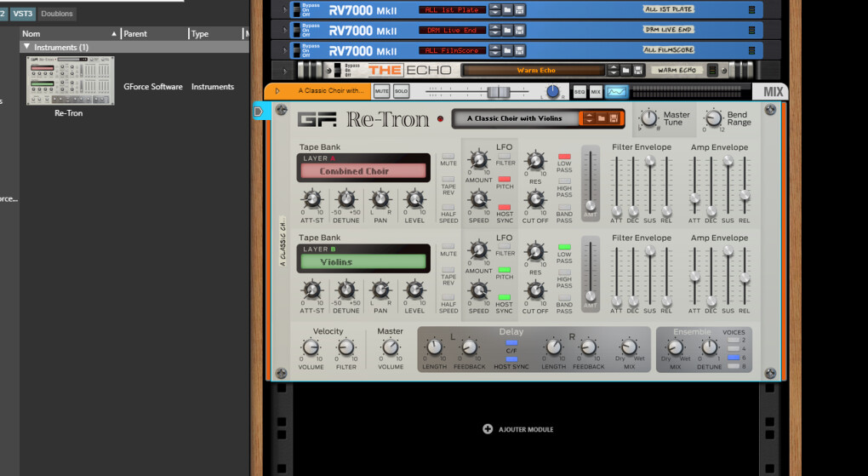This screenshot has width=868, height=476.
Task: Switch bypass on ALL 1st Plate RV7000
Action: click(x=297, y=9)
